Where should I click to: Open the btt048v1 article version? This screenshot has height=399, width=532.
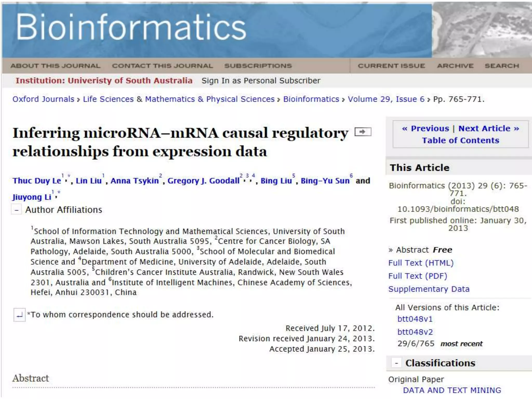(x=415, y=319)
